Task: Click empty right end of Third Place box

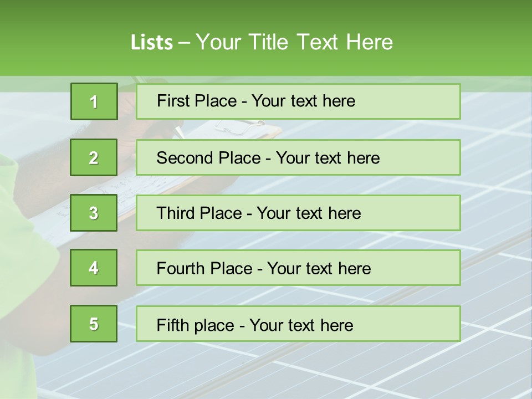Action: click(x=421, y=213)
